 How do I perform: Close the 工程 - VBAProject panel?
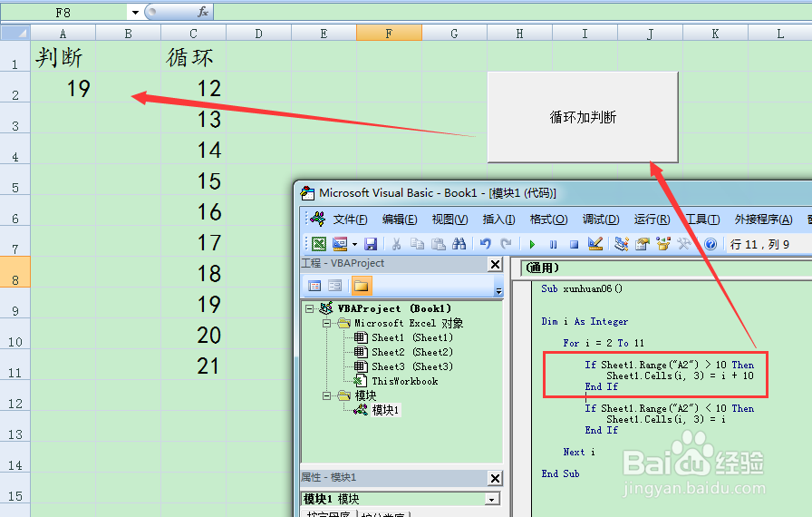(495, 264)
